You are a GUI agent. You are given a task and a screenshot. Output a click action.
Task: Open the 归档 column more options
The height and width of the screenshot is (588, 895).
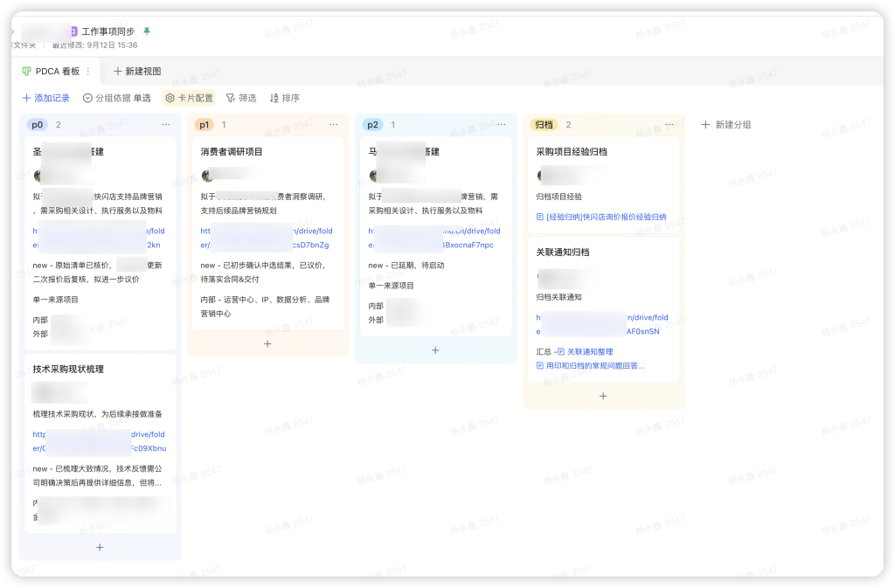[x=669, y=125]
